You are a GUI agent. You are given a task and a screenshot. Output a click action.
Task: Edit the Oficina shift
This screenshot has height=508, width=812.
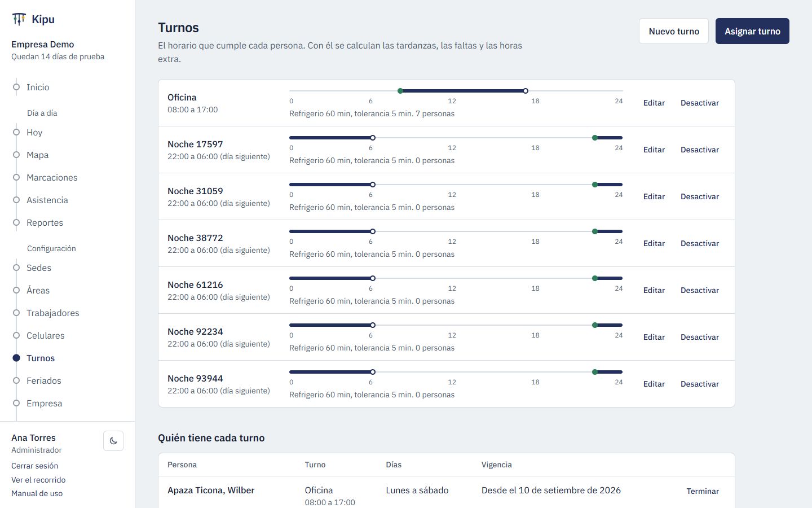654,103
